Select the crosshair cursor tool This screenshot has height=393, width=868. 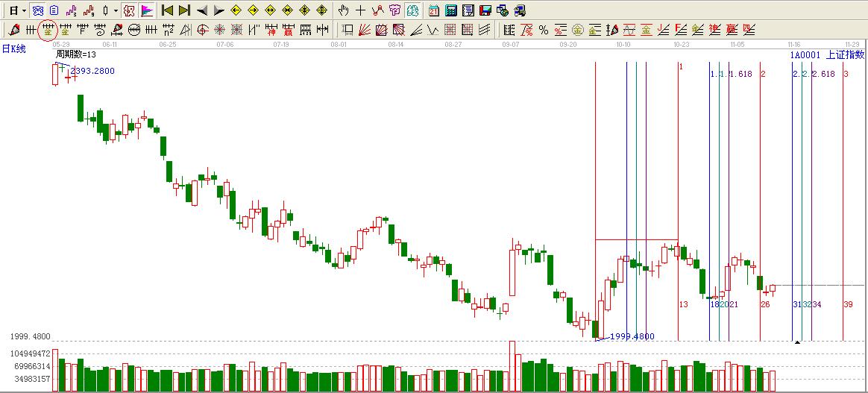[360, 10]
